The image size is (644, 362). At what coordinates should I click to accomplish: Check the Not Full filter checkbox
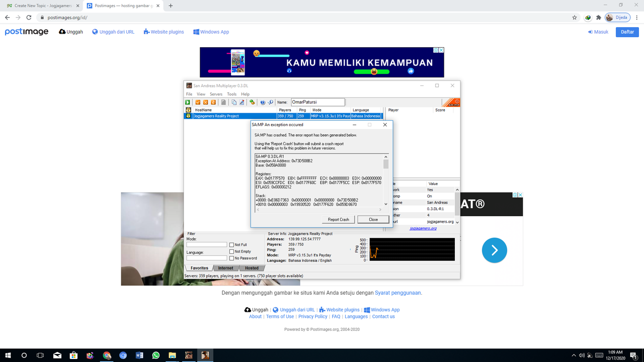[x=231, y=245]
